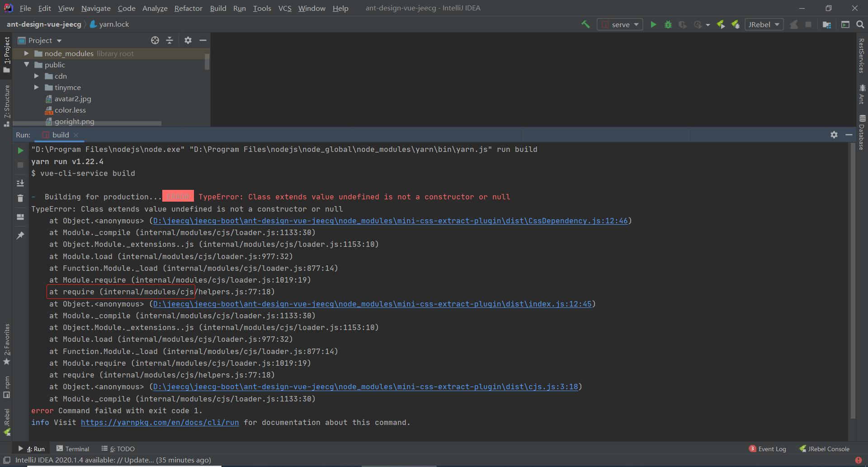Open the Database side panel

(862, 132)
